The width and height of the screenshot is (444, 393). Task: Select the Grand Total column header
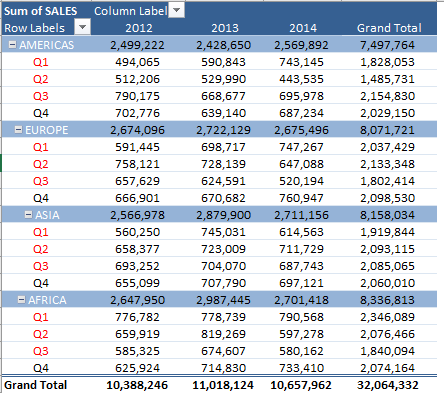click(x=389, y=28)
